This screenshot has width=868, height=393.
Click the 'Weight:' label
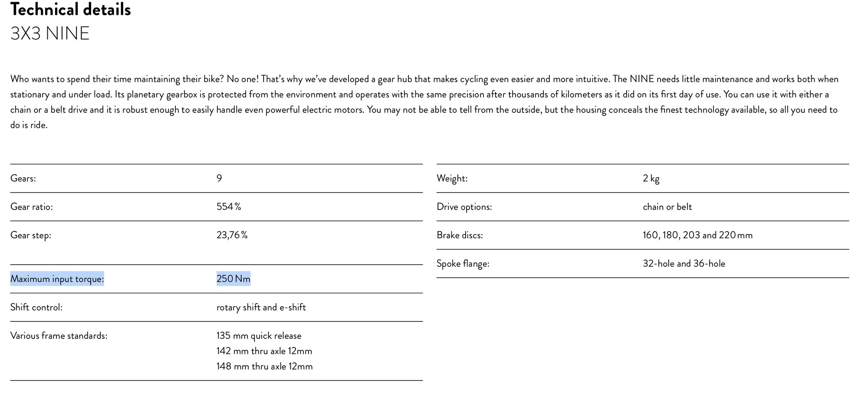[x=452, y=178]
